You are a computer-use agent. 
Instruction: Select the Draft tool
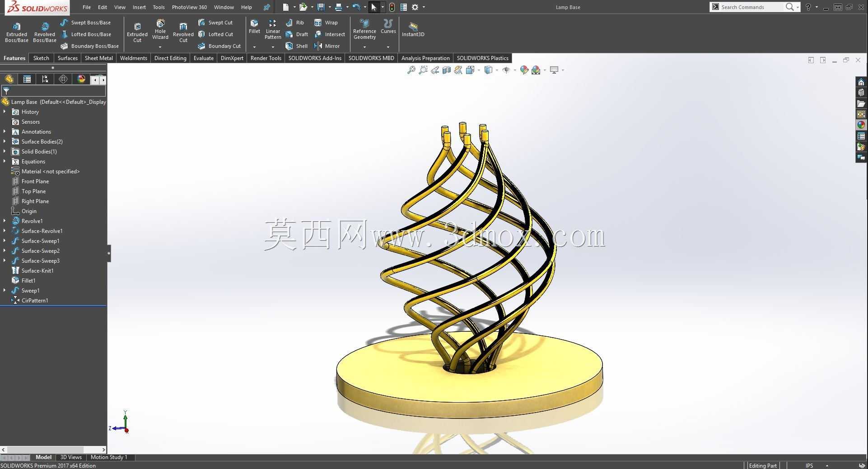click(297, 34)
